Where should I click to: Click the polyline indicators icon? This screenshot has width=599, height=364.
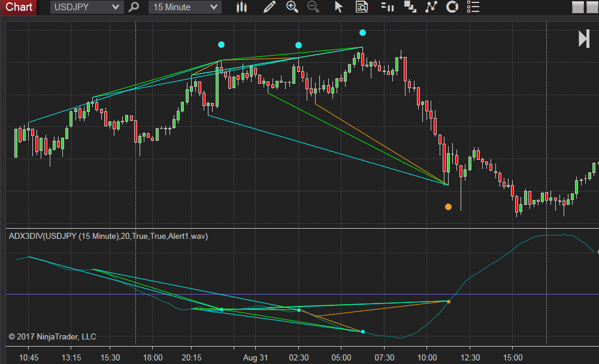click(x=430, y=7)
